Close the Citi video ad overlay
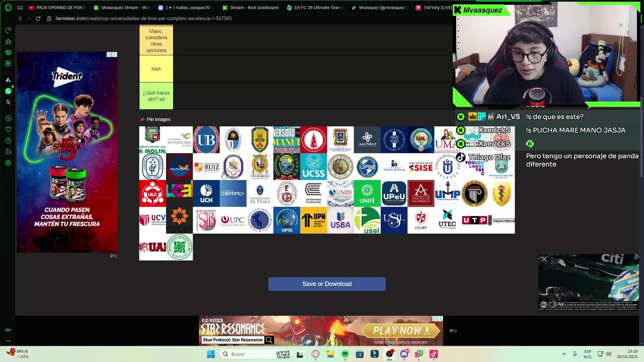 point(544,259)
